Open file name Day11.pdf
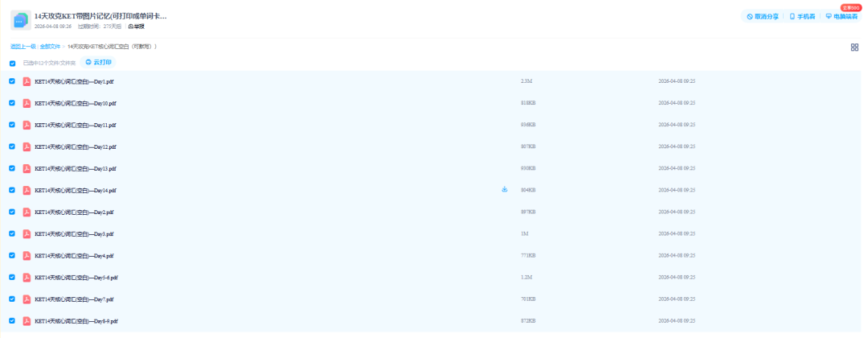This screenshot has height=338, width=868. pyautogui.click(x=76, y=126)
